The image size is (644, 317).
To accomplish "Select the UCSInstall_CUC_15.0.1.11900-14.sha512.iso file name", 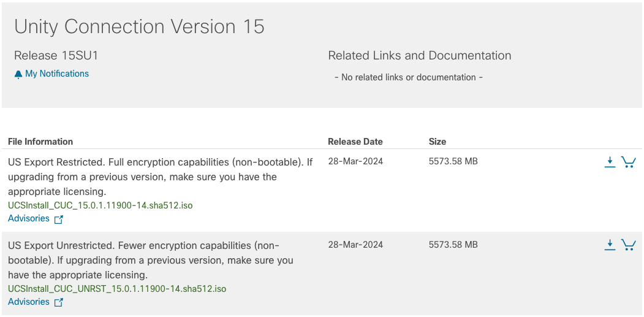I will [x=100, y=205].
